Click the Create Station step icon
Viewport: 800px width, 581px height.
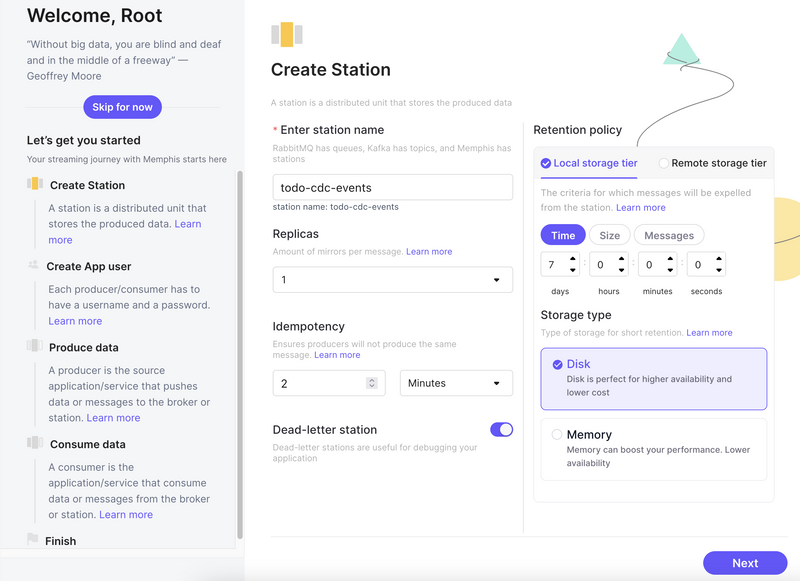click(35, 185)
